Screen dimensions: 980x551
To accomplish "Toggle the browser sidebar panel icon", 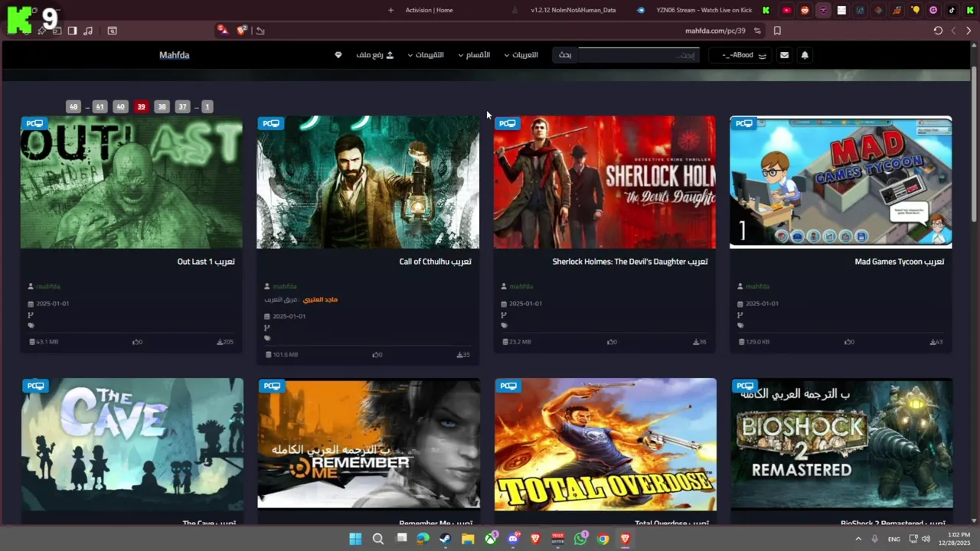I will [72, 31].
